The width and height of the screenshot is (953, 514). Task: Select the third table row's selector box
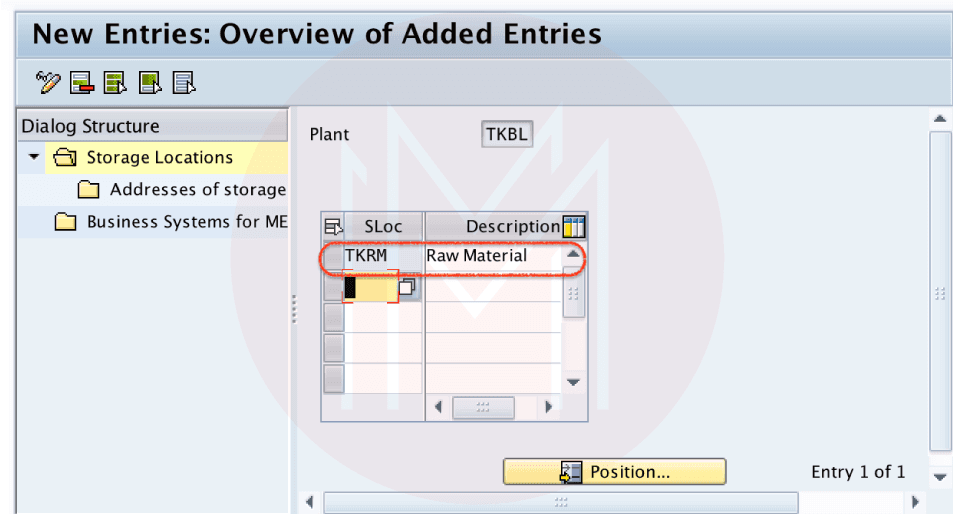pos(333,318)
